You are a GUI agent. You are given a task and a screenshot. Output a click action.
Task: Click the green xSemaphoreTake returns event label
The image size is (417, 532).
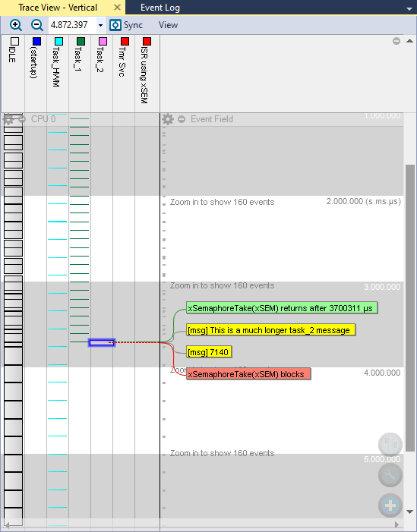pos(282,308)
